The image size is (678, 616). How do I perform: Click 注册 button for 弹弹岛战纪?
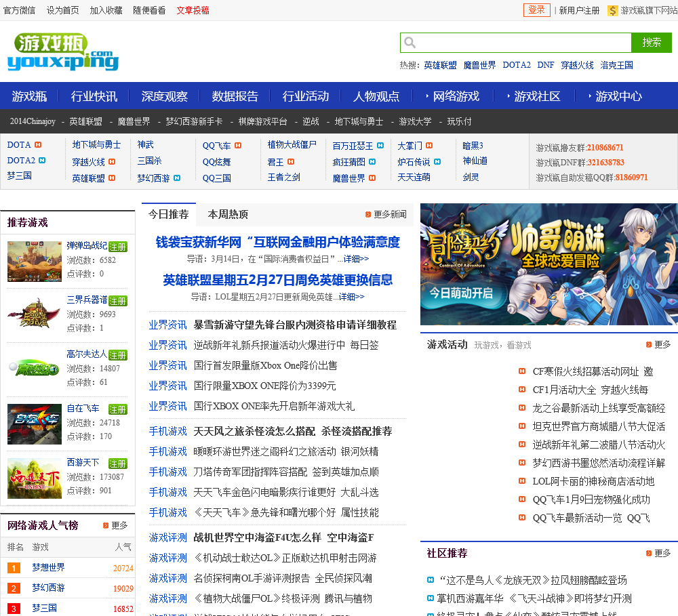click(x=118, y=247)
